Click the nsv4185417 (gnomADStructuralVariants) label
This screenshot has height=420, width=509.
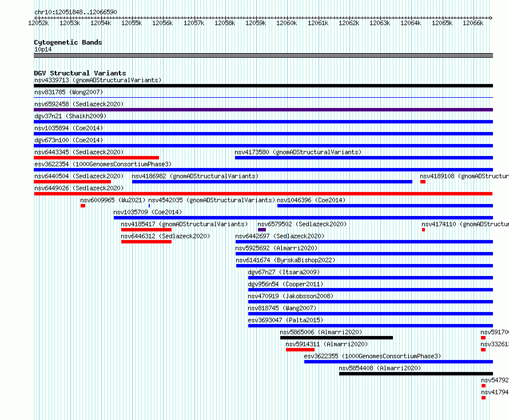(x=184, y=224)
